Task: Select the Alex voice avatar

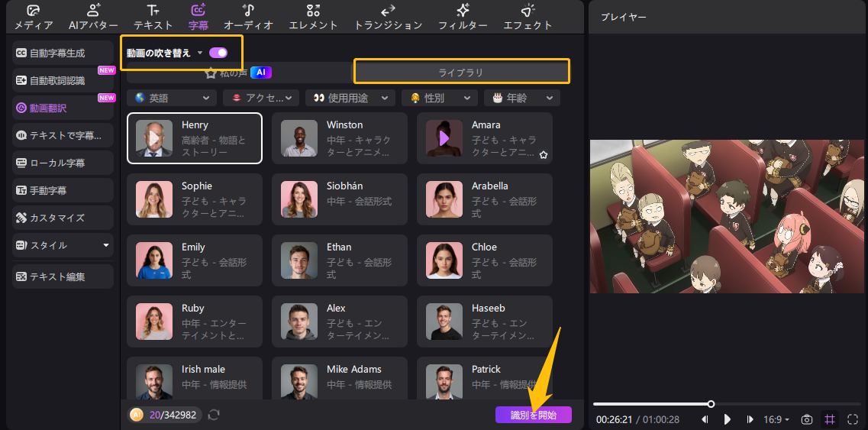Action: pos(299,322)
